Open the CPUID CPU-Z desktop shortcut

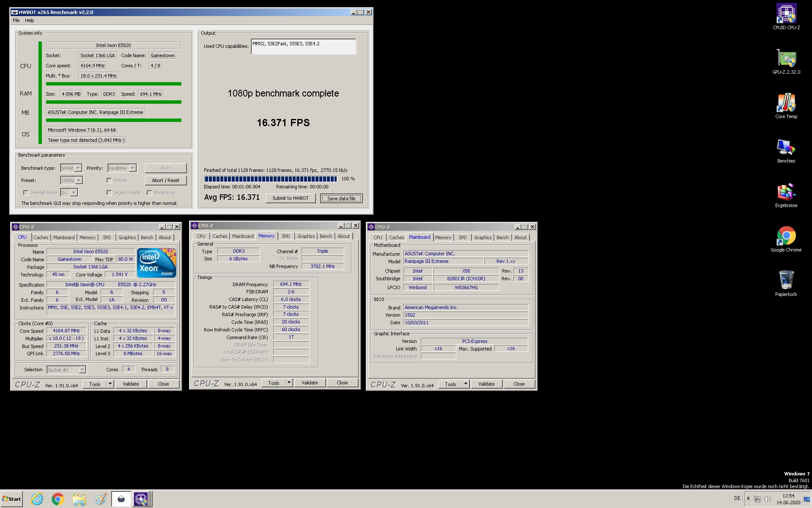(786, 17)
